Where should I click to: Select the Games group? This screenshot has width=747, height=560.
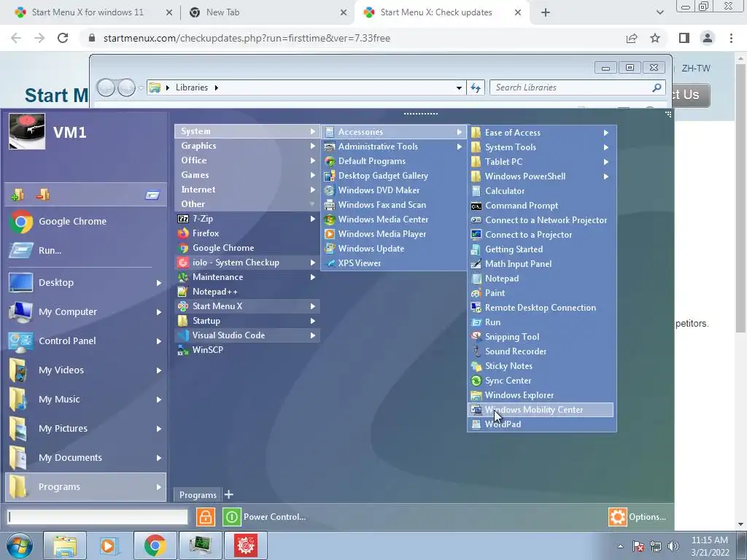pyautogui.click(x=247, y=175)
